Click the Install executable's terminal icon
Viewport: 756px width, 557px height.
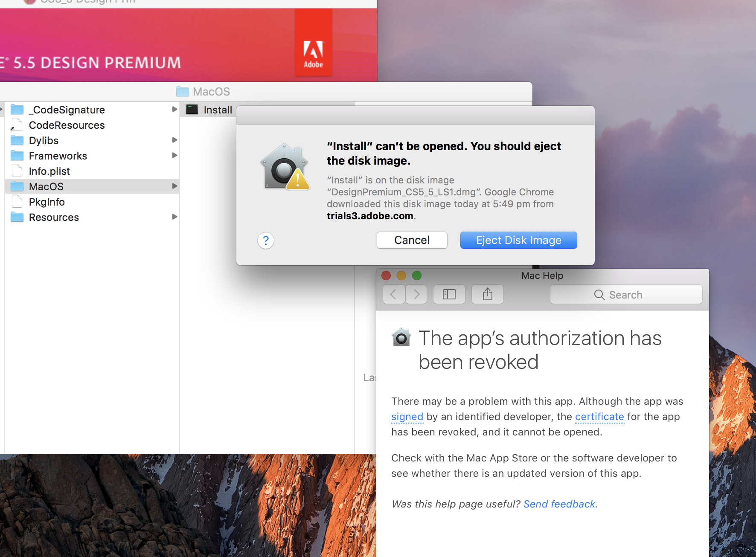192,110
